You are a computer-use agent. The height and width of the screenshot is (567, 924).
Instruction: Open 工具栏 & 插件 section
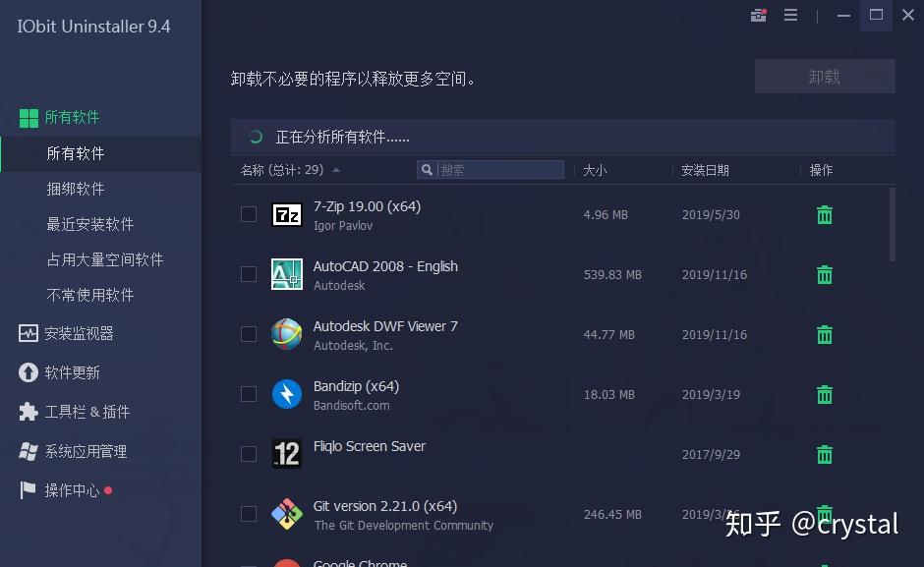coord(75,412)
